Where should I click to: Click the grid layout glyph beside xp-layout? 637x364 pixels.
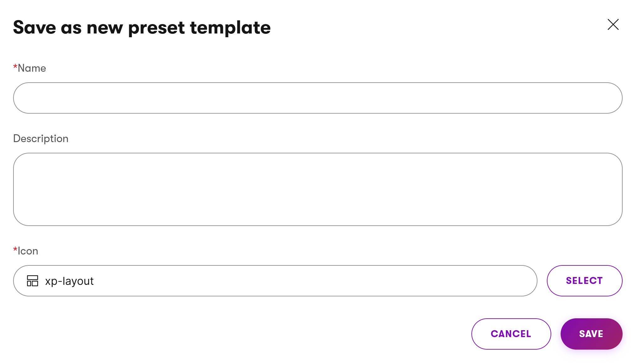(x=33, y=281)
